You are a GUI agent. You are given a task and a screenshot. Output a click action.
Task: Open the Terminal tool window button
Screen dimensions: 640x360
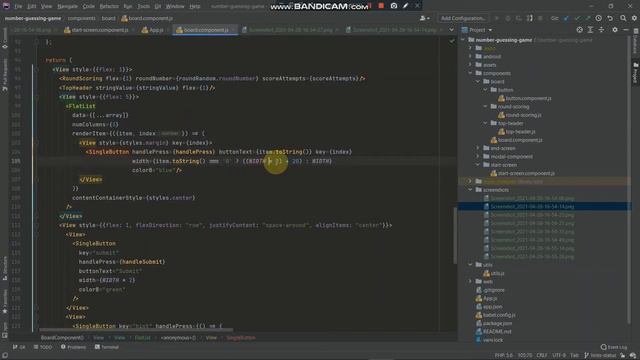tap(107, 347)
